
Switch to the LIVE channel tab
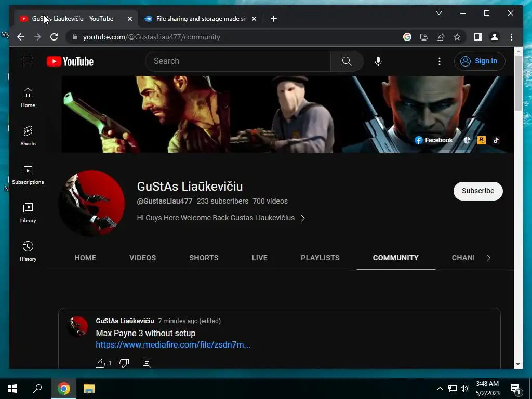click(x=260, y=258)
